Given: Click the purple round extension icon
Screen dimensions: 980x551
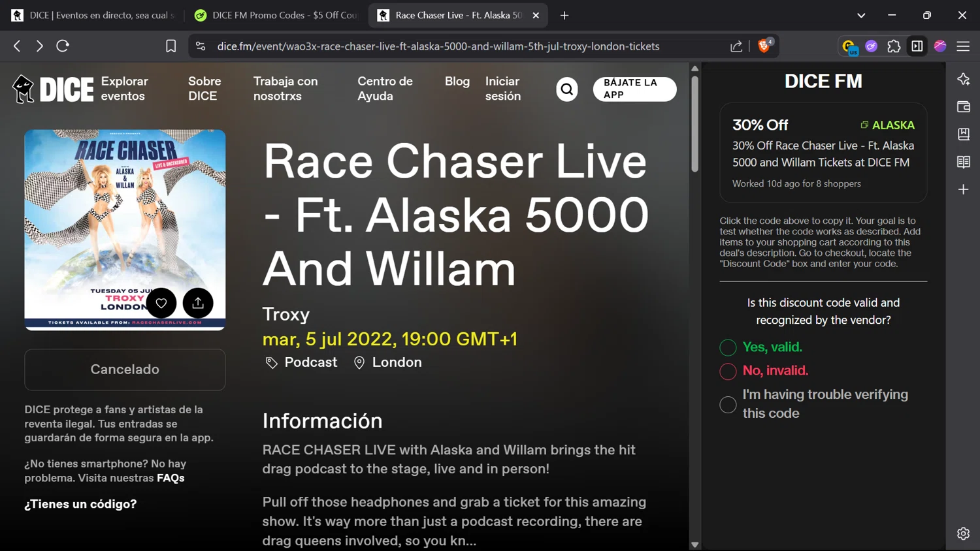Looking at the screenshot, I should click(871, 46).
